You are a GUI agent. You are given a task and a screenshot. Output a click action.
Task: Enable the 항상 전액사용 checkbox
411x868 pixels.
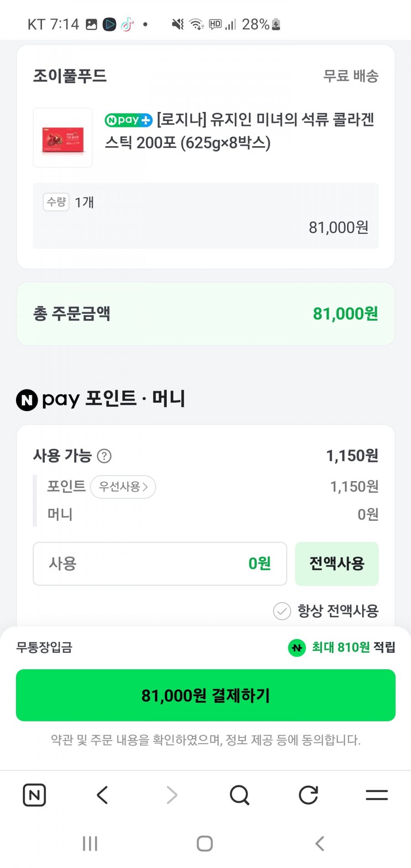coord(282,611)
